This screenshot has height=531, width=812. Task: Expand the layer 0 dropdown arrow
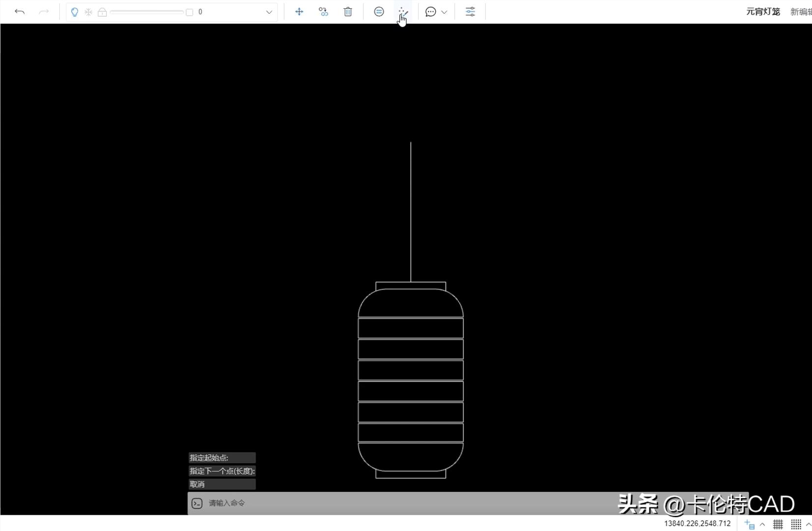[269, 12]
